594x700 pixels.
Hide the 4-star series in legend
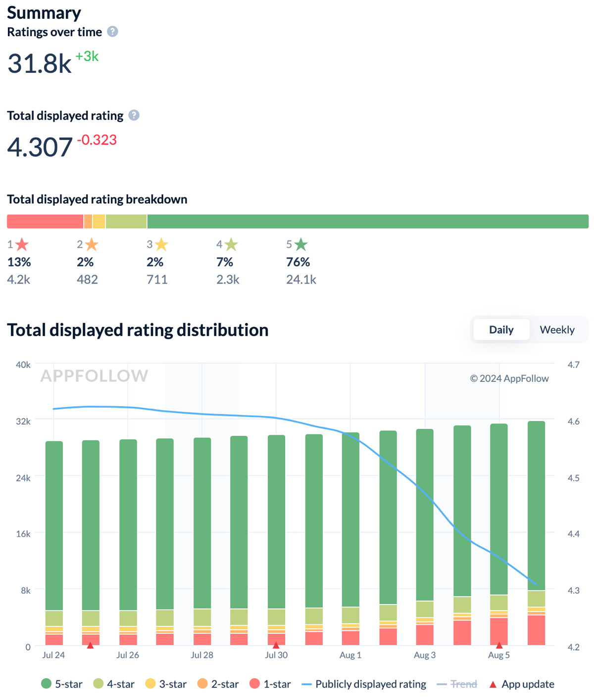(x=114, y=684)
